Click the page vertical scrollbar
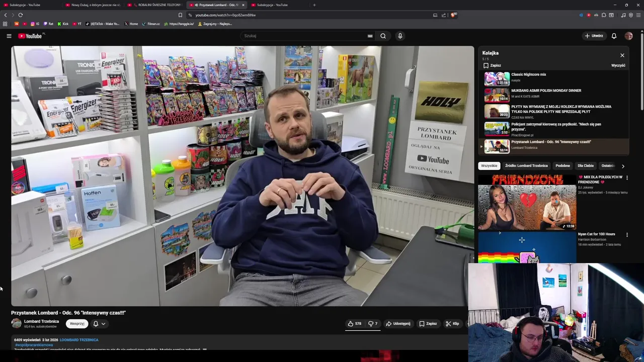 tap(642, 70)
